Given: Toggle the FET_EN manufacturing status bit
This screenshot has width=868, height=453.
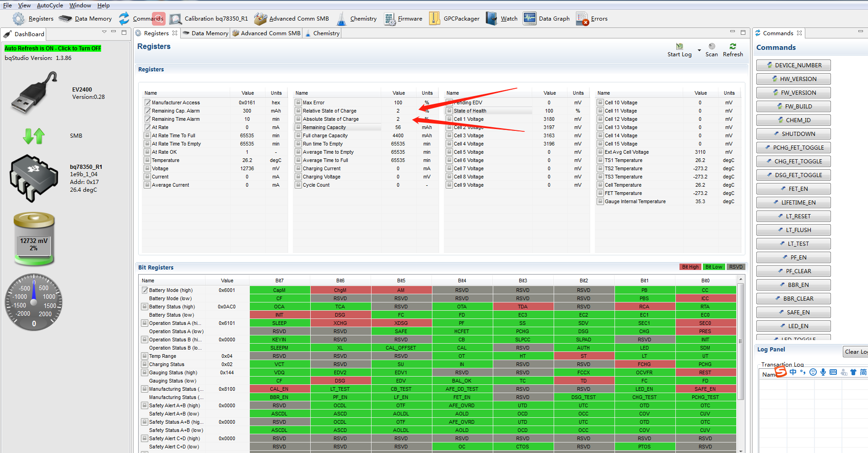Looking at the screenshot, I should (462, 397).
